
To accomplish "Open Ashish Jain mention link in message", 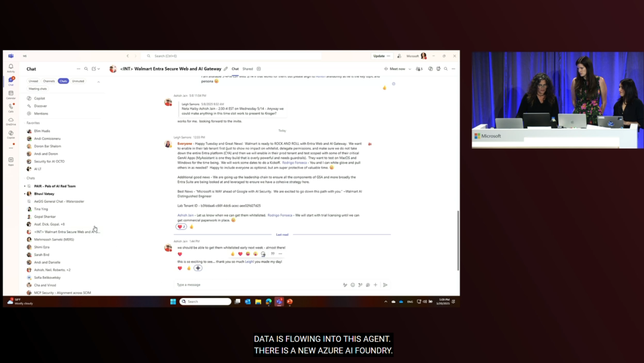I will click(185, 215).
